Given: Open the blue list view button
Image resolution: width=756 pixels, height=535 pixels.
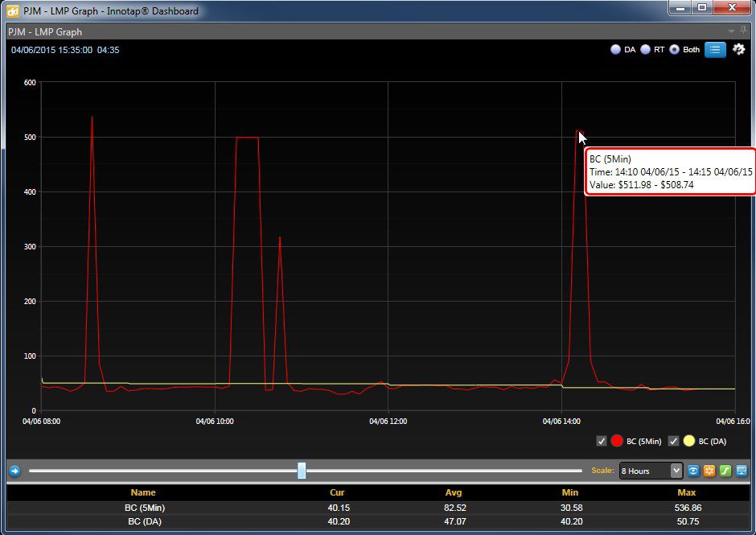Looking at the screenshot, I should pyautogui.click(x=715, y=50).
